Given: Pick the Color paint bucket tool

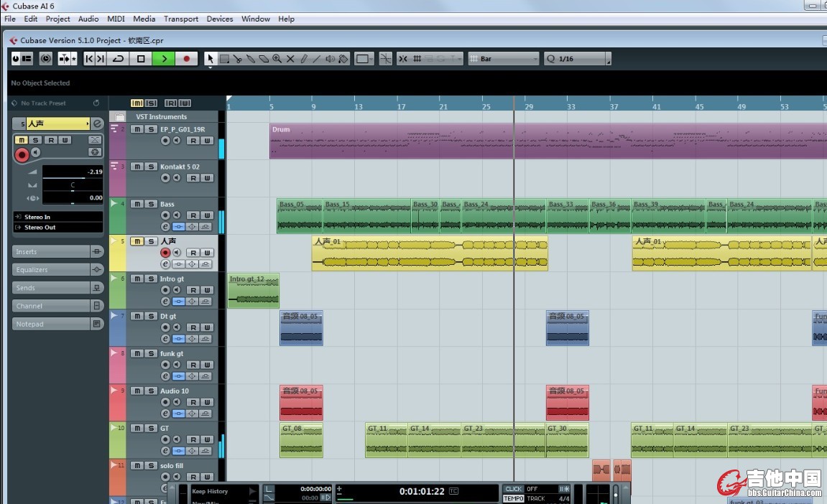Looking at the screenshot, I should point(343,59).
